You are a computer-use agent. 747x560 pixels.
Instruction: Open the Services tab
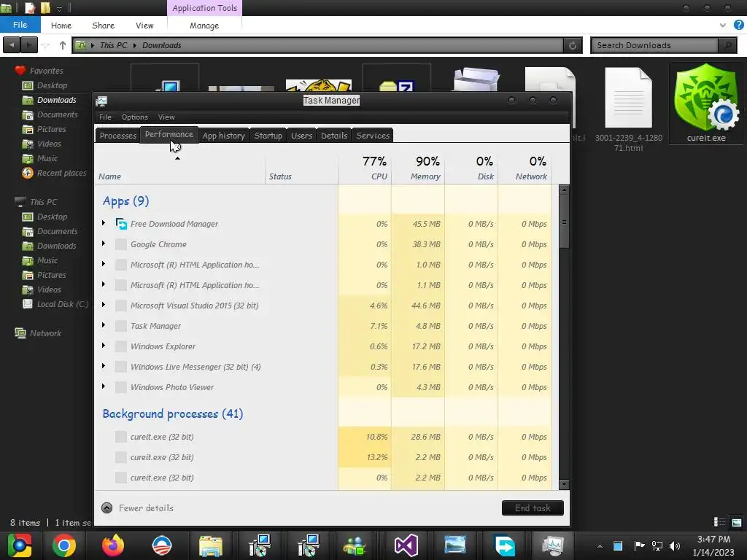coord(373,136)
